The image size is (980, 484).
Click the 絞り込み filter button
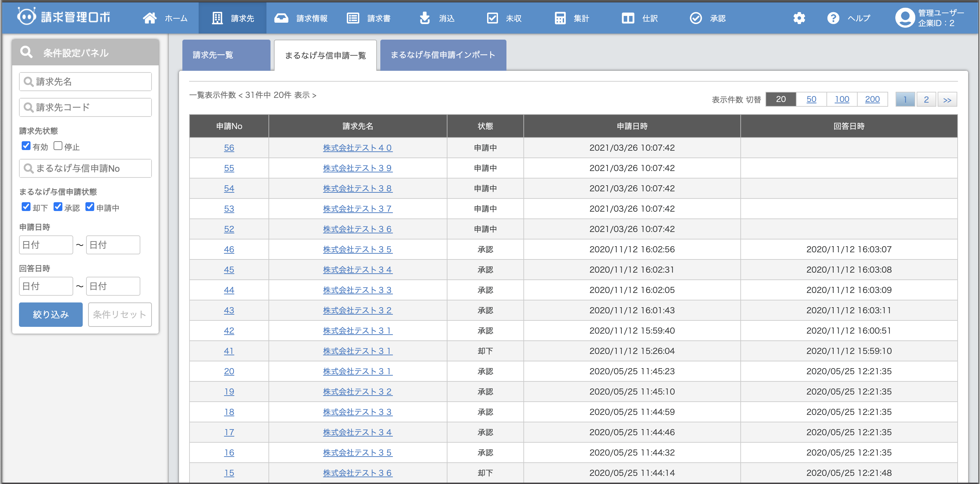click(51, 314)
